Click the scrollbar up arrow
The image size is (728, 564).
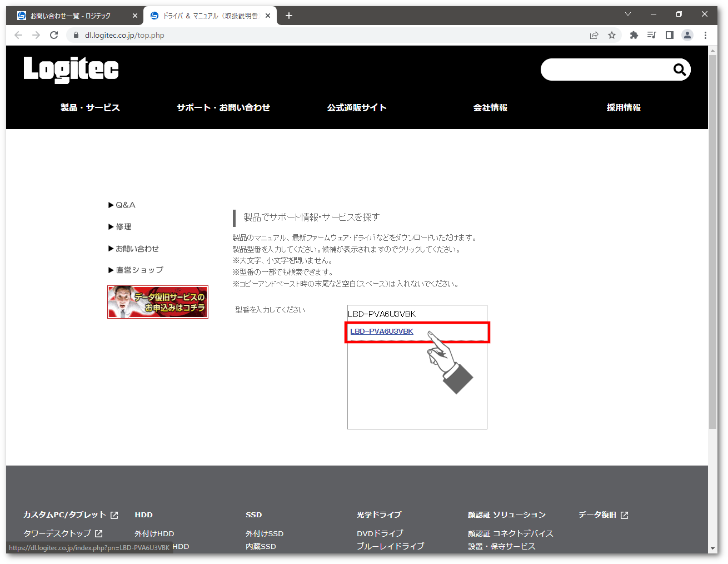713,50
